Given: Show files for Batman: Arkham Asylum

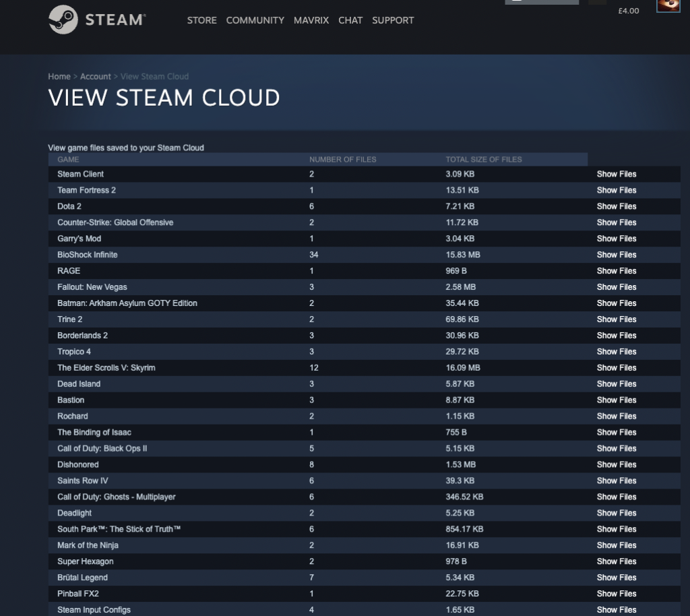Looking at the screenshot, I should click(x=617, y=303).
